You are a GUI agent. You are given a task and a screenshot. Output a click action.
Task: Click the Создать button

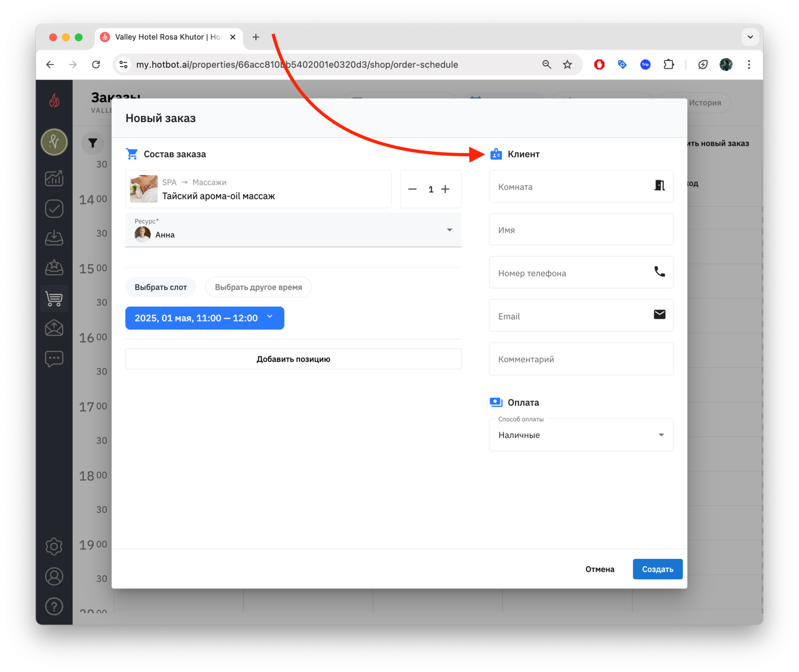658,569
